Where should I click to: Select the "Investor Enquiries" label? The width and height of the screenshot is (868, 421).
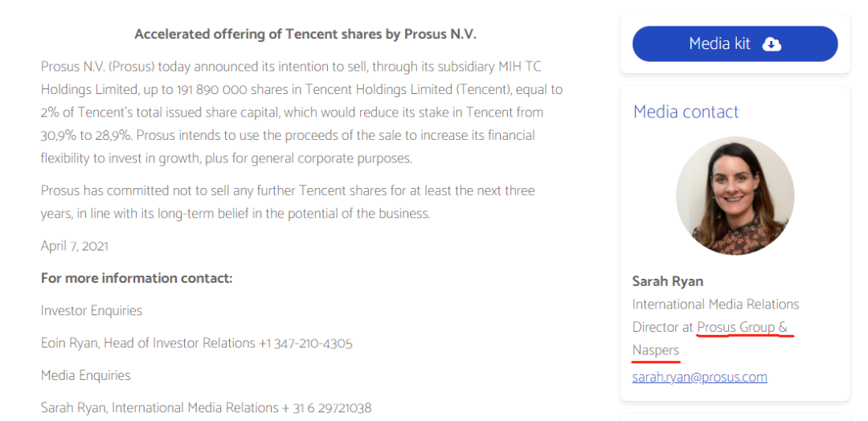point(92,311)
